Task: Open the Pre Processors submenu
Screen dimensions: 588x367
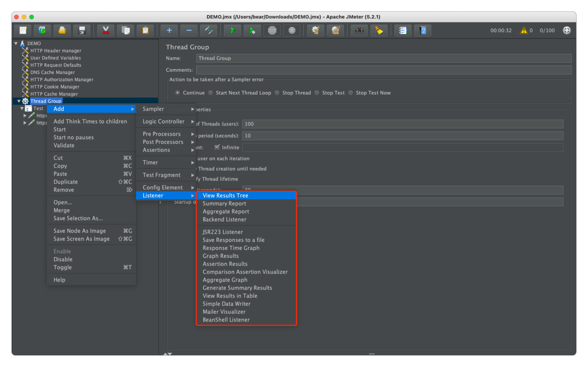Action: click(x=166, y=134)
